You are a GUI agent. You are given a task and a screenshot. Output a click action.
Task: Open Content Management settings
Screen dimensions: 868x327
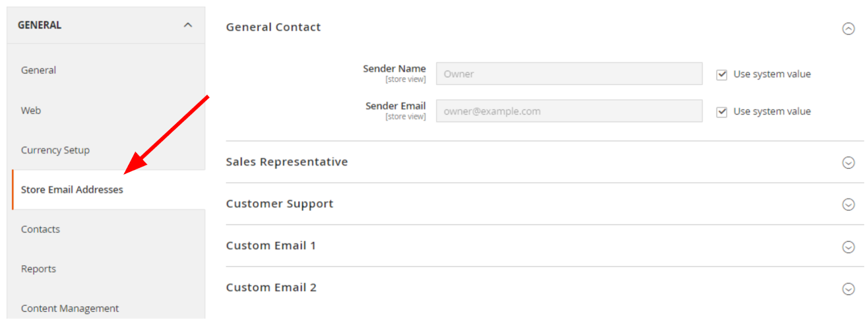(x=70, y=309)
